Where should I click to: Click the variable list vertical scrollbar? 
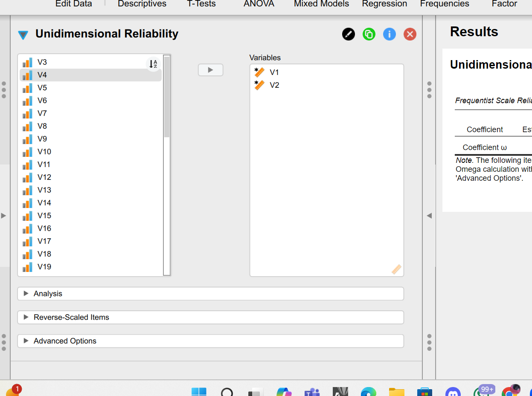[x=167, y=98]
